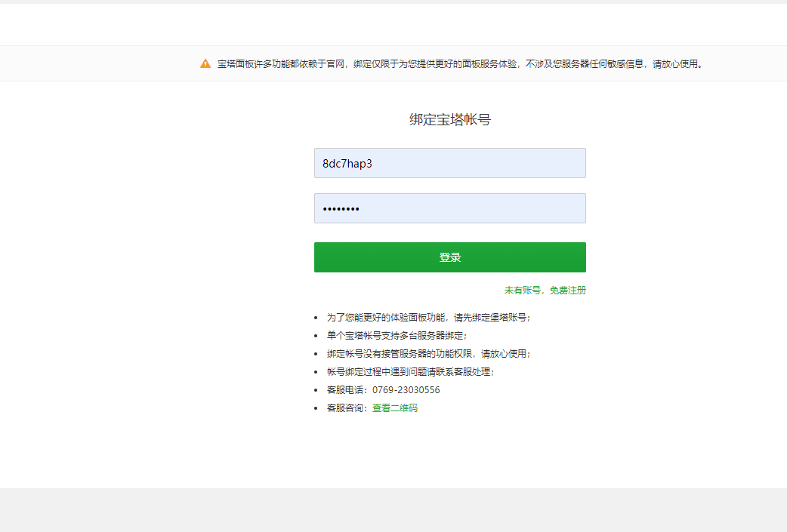Screen dimensions: 787x532
Task: Click the 客服咨询 label text
Action: 347,408
